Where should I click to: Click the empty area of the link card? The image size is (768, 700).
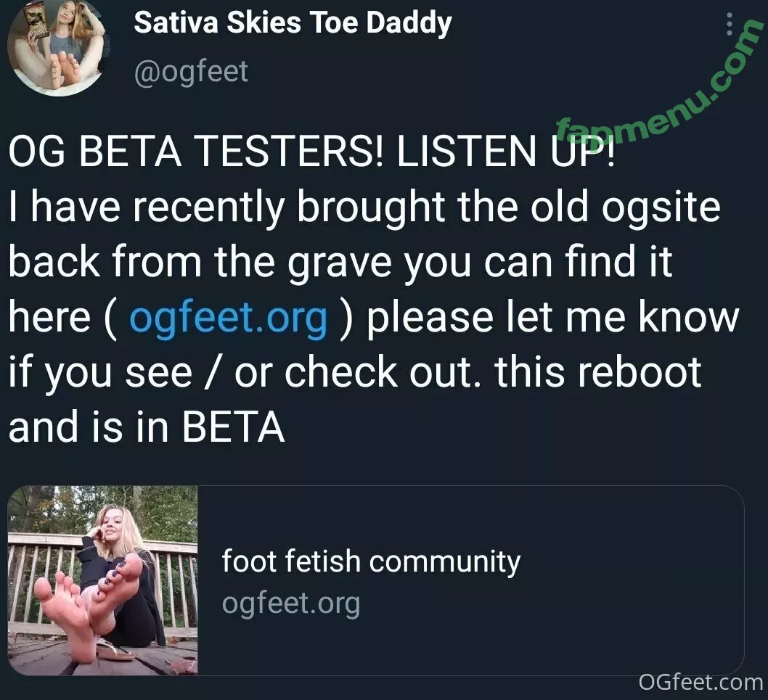(x=632, y=580)
